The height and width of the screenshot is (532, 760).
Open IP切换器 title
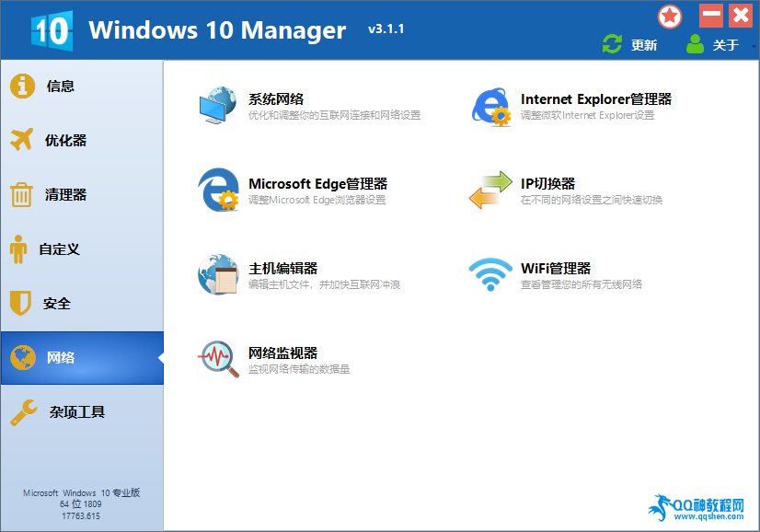coord(547,184)
